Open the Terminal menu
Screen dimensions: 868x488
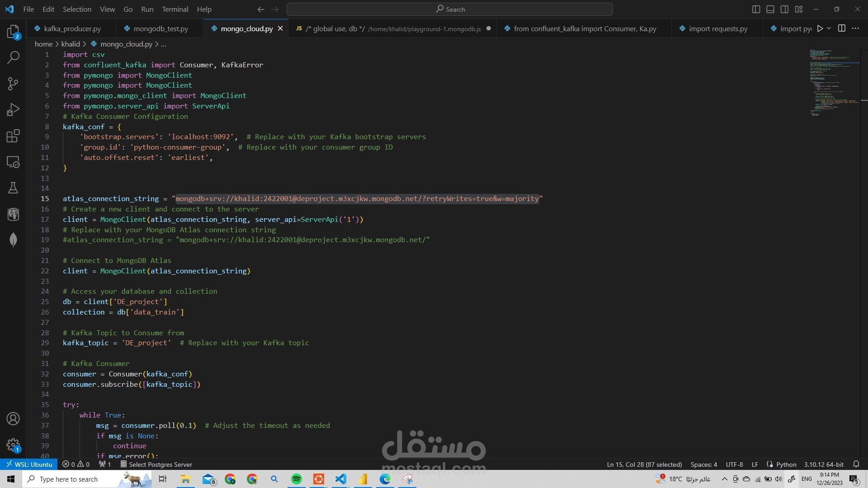coord(175,9)
